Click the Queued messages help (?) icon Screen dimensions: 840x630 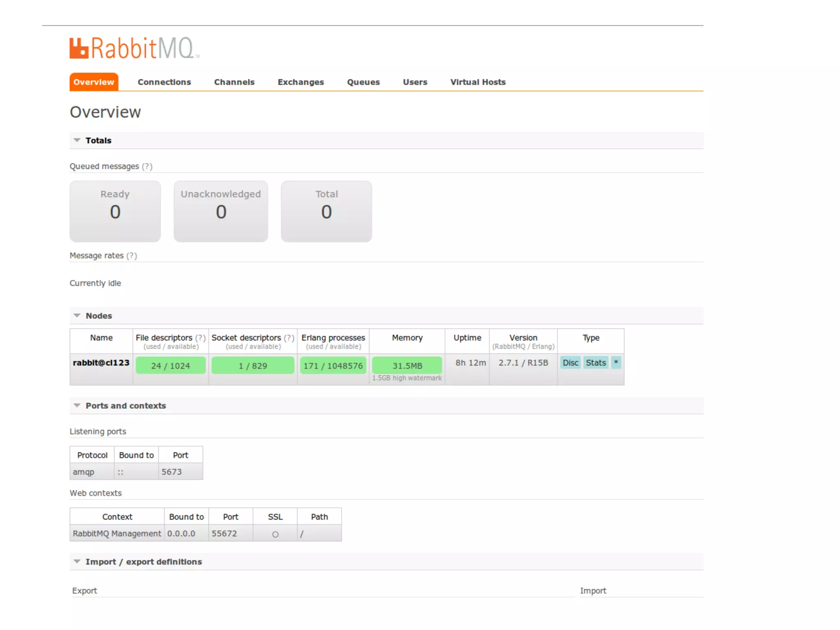coord(147,167)
